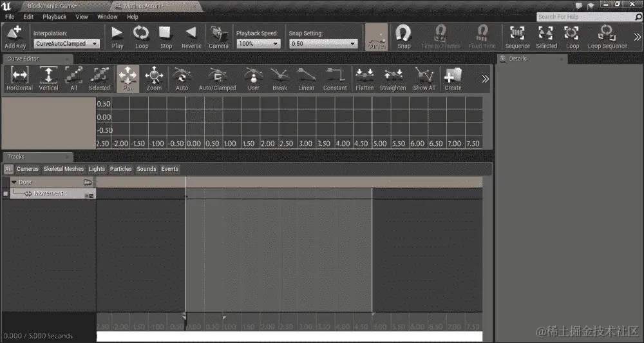Filter tracks by Lights

click(x=97, y=169)
